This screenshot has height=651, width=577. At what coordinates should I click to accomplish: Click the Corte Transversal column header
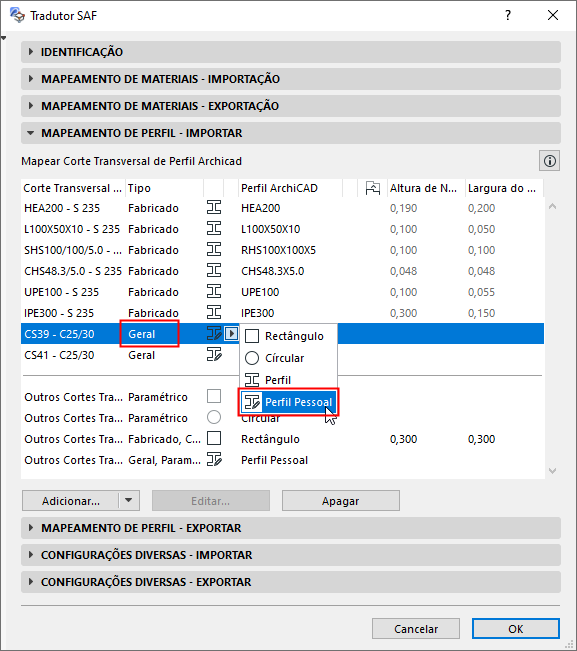(73, 188)
